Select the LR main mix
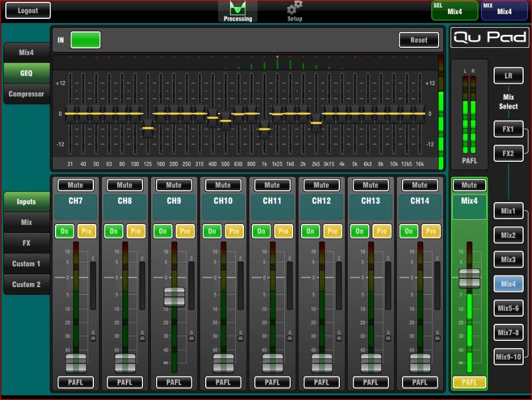This screenshot has width=532, height=400. pyautogui.click(x=508, y=76)
